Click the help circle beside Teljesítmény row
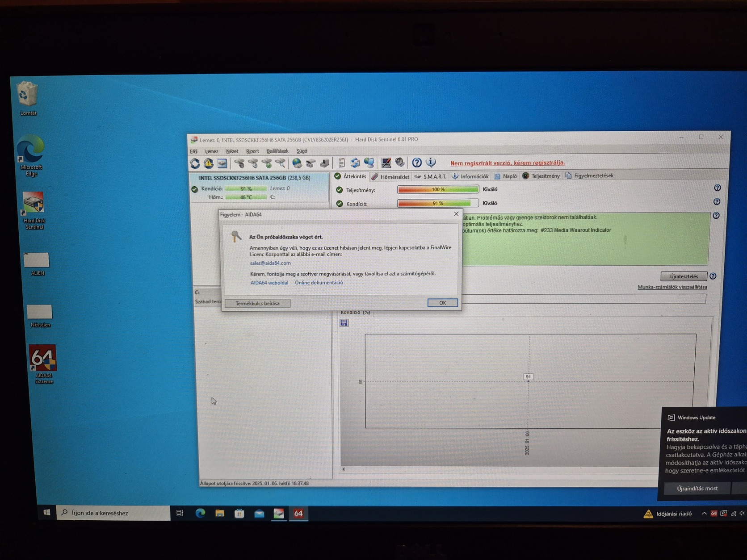Viewport: 747px width, 560px height. [718, 188]
